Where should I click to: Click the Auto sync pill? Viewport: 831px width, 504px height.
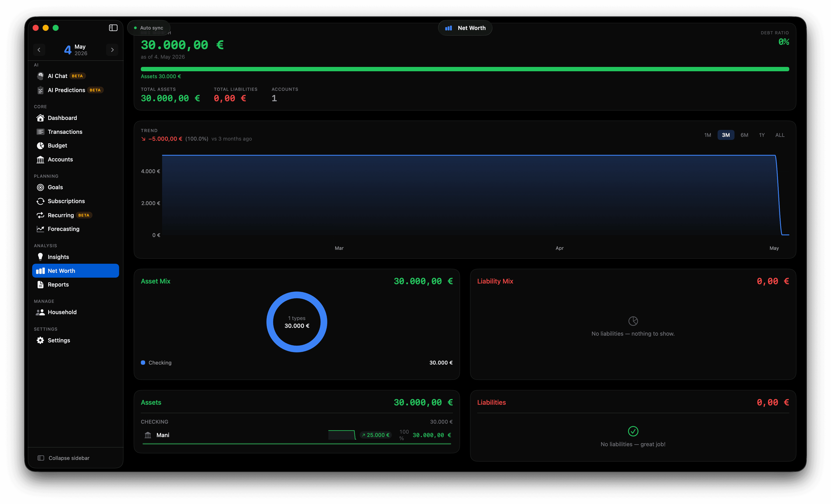(x=149, y=28)
